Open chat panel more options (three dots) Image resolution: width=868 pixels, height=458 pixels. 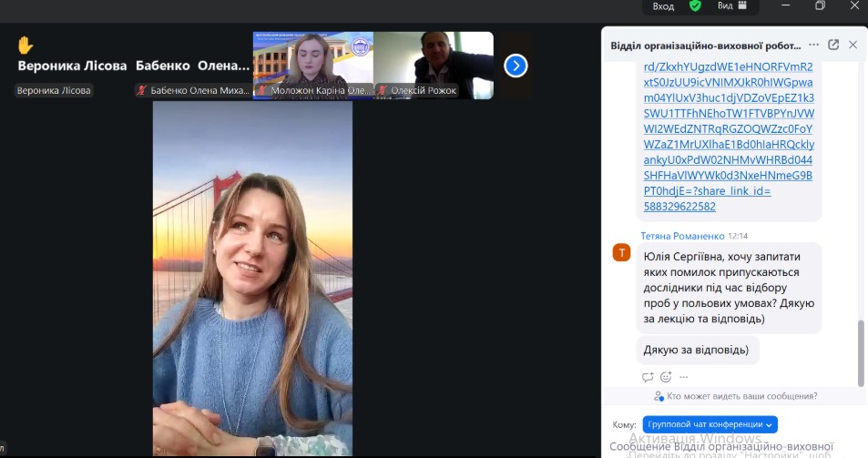(x=813, y=45)
